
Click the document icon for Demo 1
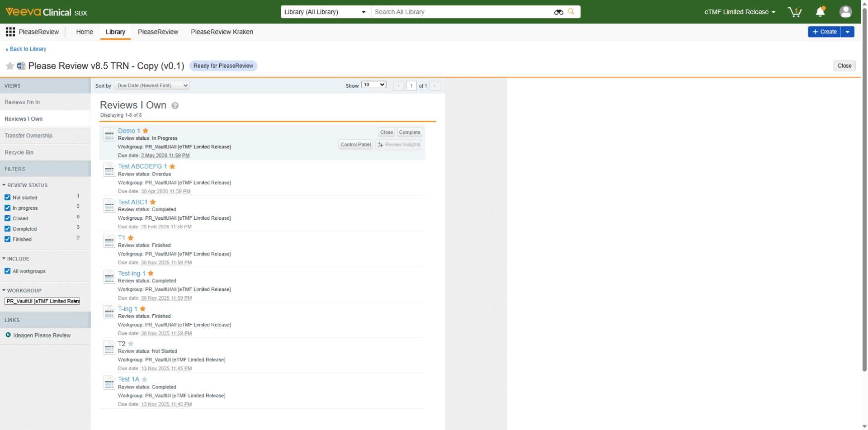pos(109,134)
